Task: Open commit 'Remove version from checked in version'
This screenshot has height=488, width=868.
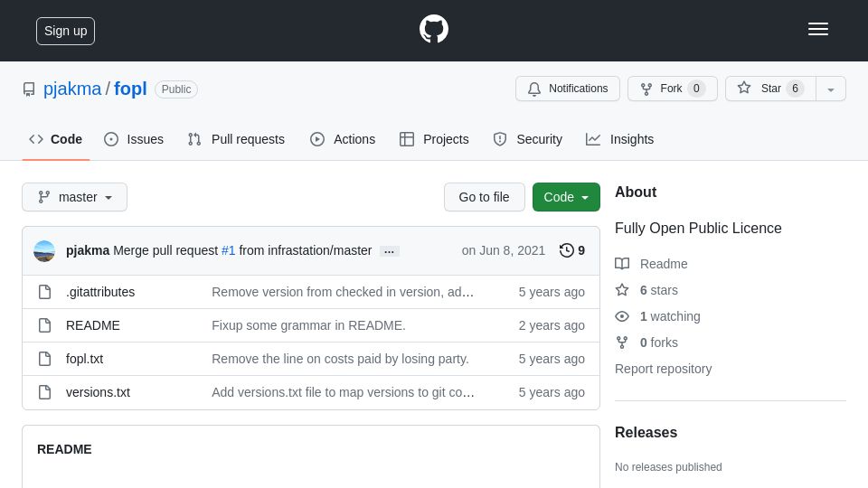Action: point(343,292)
